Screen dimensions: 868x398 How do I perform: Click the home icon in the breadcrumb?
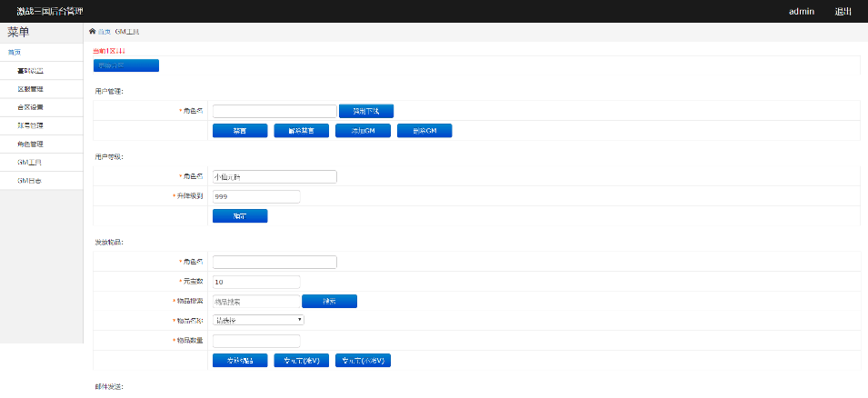[x=92, y=31]
